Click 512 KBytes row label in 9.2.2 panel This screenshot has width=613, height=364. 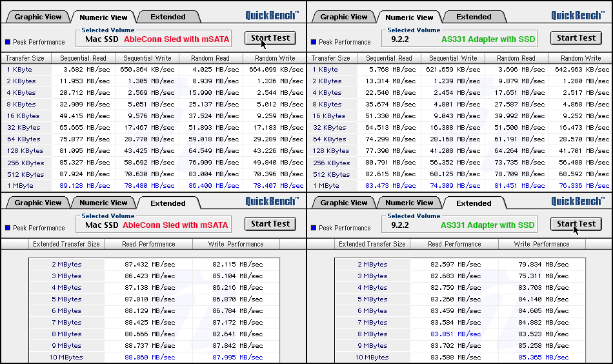(x=331, y=174)
